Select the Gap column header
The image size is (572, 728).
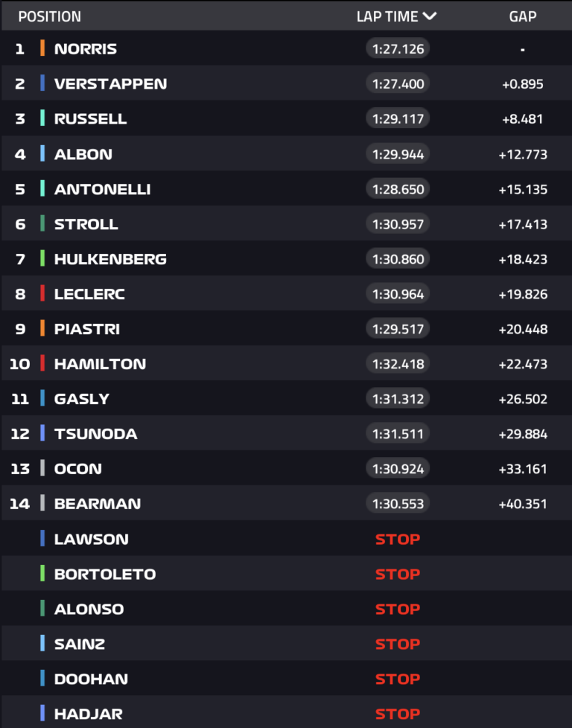click(x=522, y=16)
